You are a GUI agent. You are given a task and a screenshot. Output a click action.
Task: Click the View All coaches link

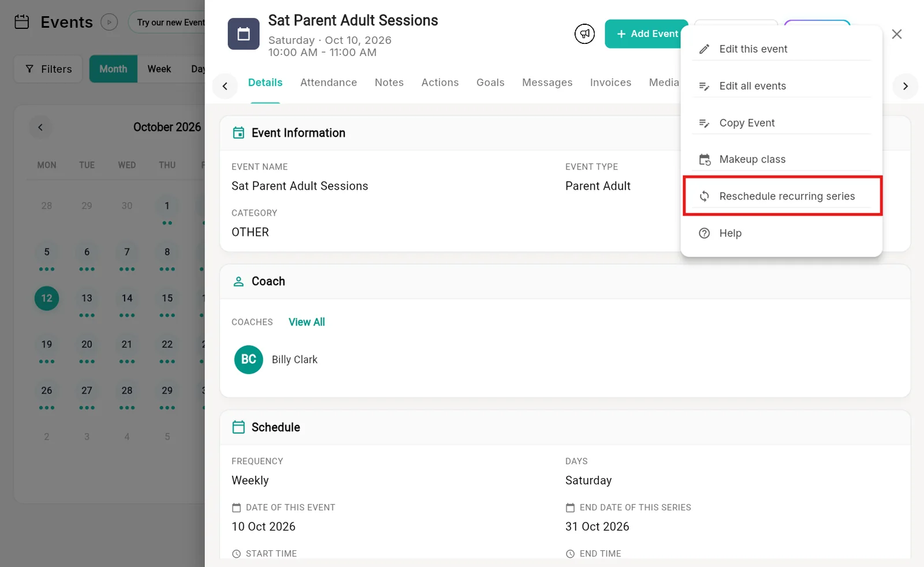click(307, 322)
